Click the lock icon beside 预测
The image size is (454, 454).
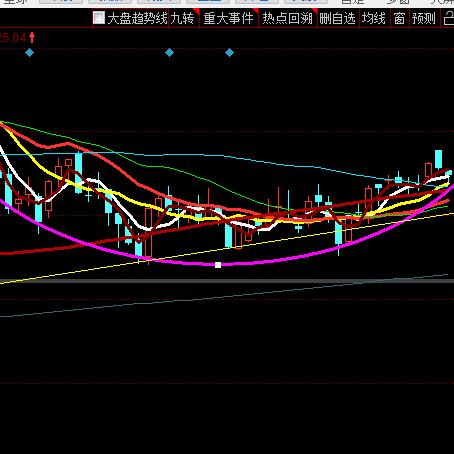pos(448,18)
